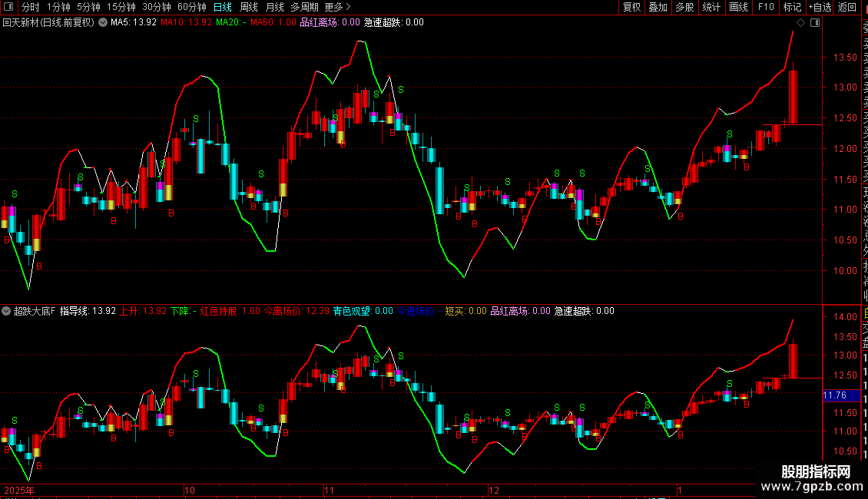Open the 多股 multi-stock view
Image resolution: width=868 pixels, height=499 pixels.
click(x=684, y=7)
